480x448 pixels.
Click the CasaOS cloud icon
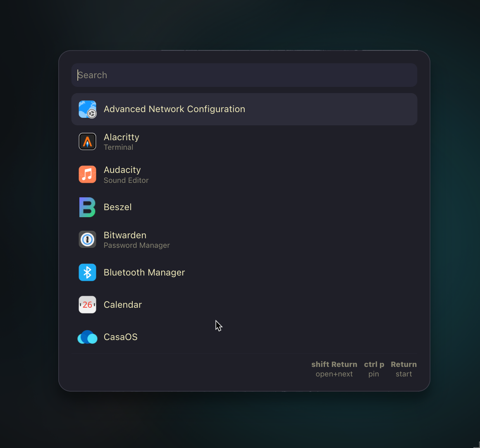87,337
